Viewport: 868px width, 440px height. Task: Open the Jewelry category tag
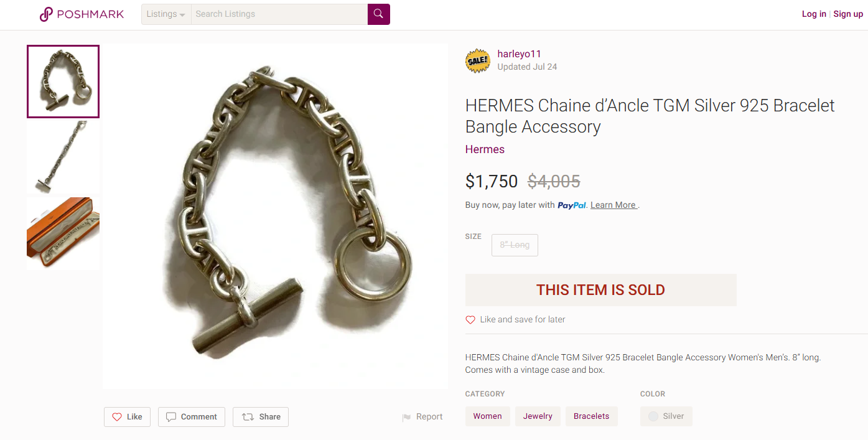538,416
